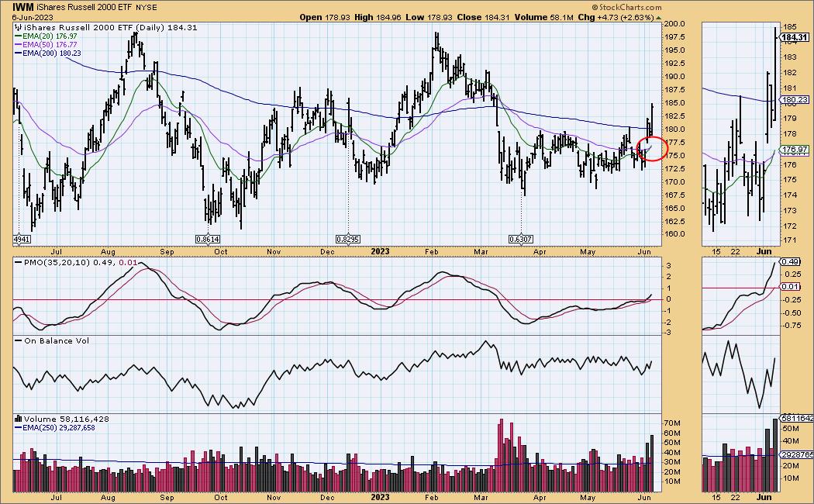Viewport: 814px width, 504px height.
Task: Click the 0.49 PMO tag on zoom panel
Action: [x=791, y=261]
